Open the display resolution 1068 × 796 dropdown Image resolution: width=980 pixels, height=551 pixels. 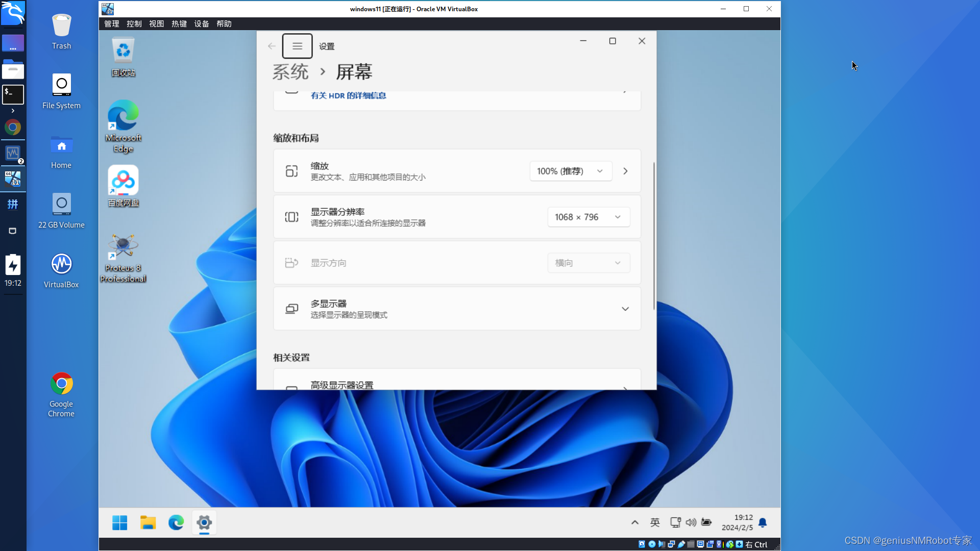(588, 217)
